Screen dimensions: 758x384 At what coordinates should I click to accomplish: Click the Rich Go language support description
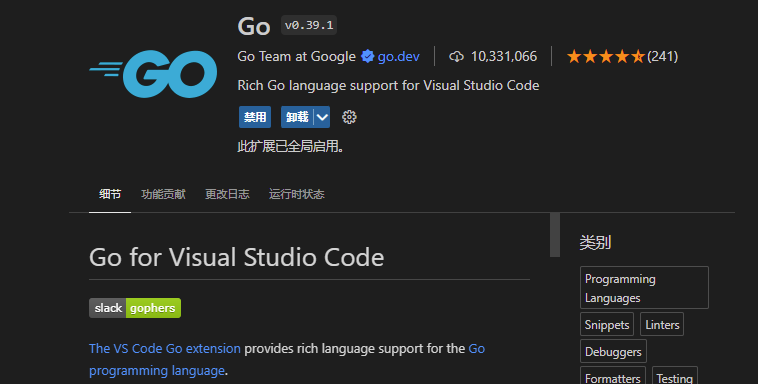[x=388, y=86]
